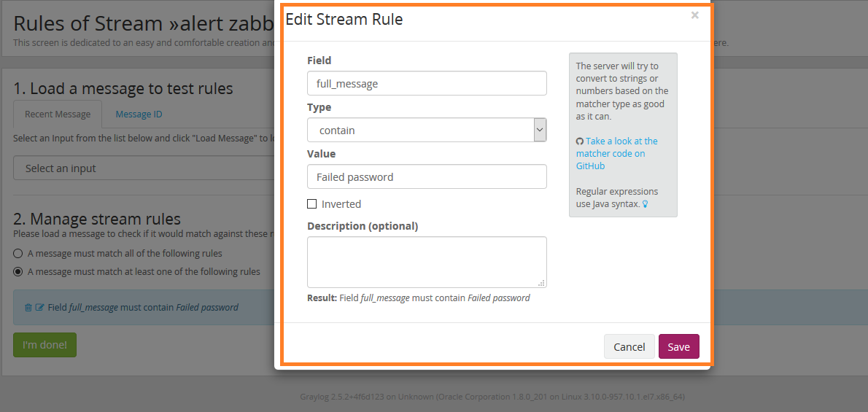This screenshot has height=412, width=868.
Task: Close the Edit Stream Rule dialog with X
Action: [694, 15]
